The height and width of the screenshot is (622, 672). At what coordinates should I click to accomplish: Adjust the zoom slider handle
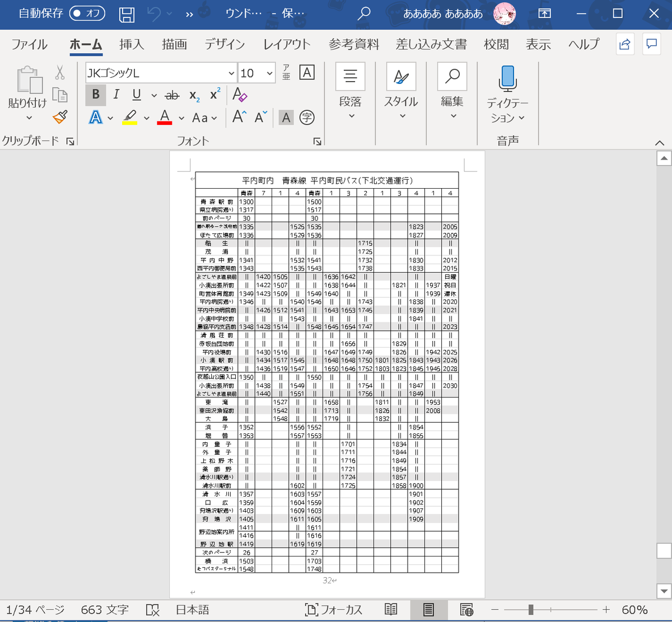click(x=530, y=610)
